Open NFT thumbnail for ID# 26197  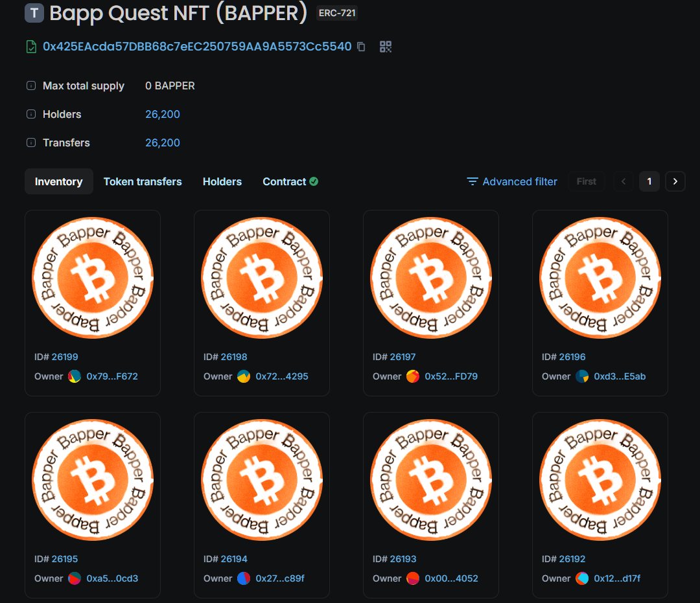[x=431, y=277]
